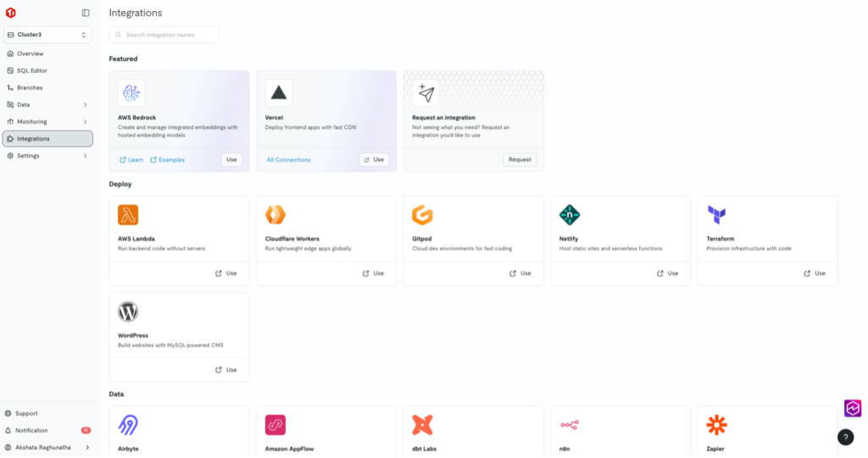Click the Zapier title text

[715, 450]
